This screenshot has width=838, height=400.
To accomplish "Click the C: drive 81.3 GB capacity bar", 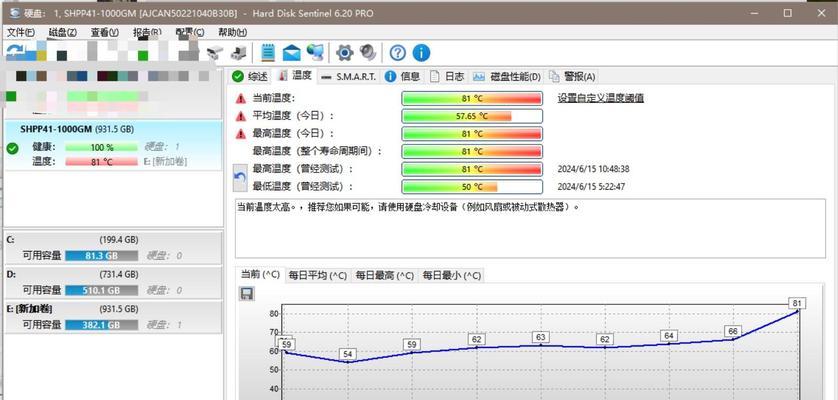I will click(x=102, y=256).
